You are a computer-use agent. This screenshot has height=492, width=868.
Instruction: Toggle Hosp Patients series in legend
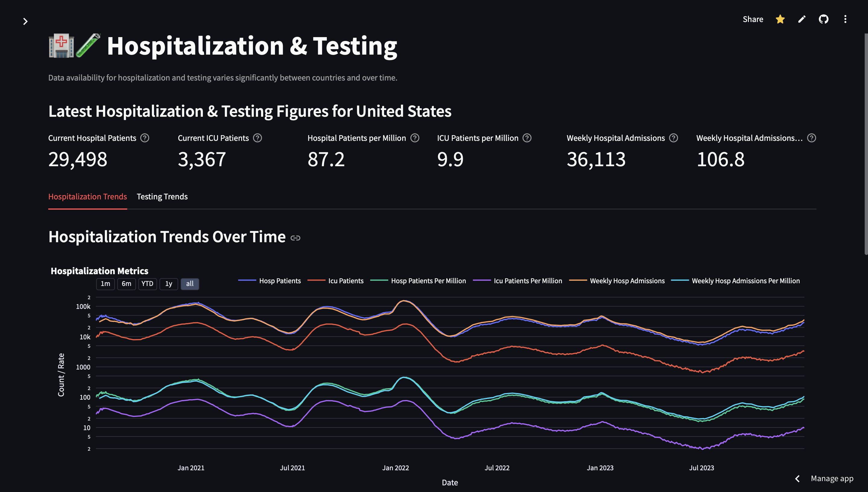click(279, 281)
